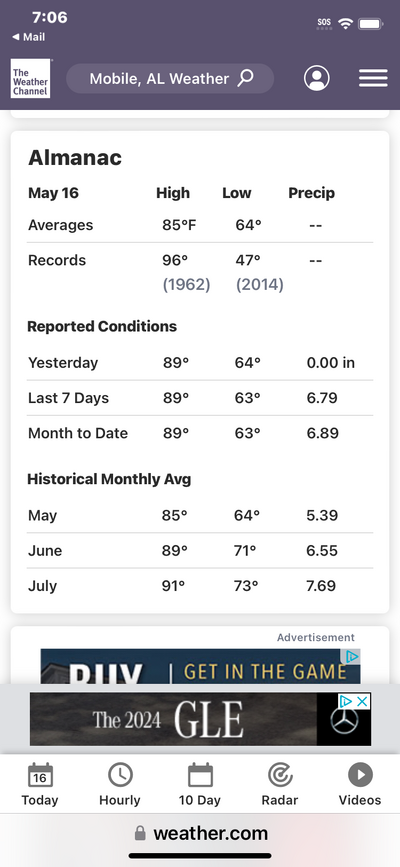Tap the weather.com address bar
Image resolution: width=400 pixels, height=867 pixels.
pyautogui.click(x=200, y=833)
